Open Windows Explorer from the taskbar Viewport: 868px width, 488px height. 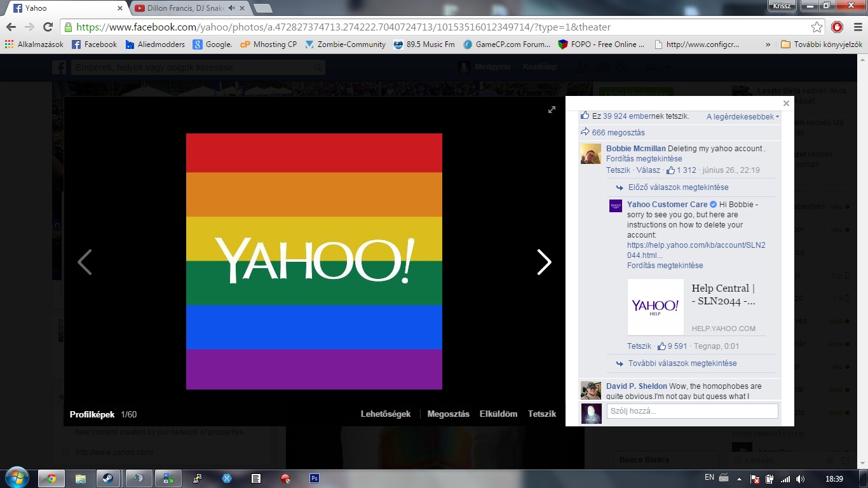coord(81,478)
